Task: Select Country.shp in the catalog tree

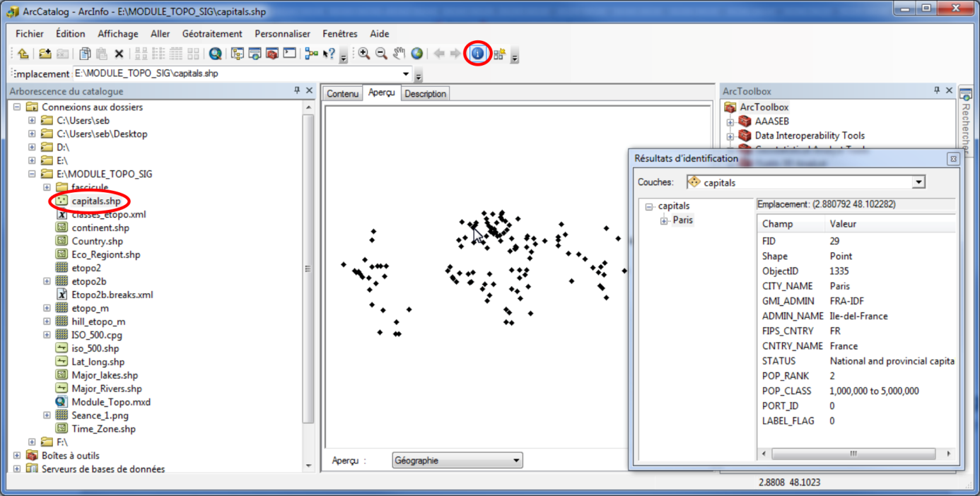Action: (97, 242)
